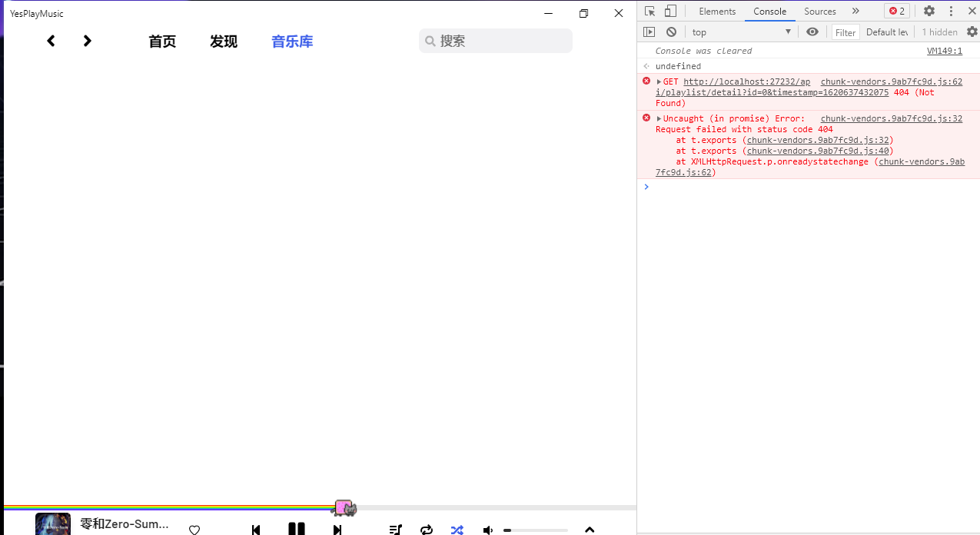Toggle repeat mode
Viewport: 980px width, 535px height.
tap(427, 530)
